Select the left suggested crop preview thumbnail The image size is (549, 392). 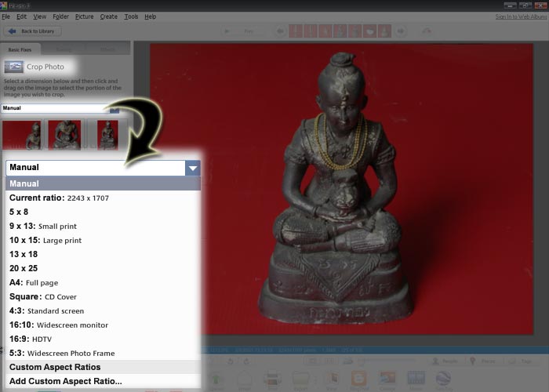point(22,135)
